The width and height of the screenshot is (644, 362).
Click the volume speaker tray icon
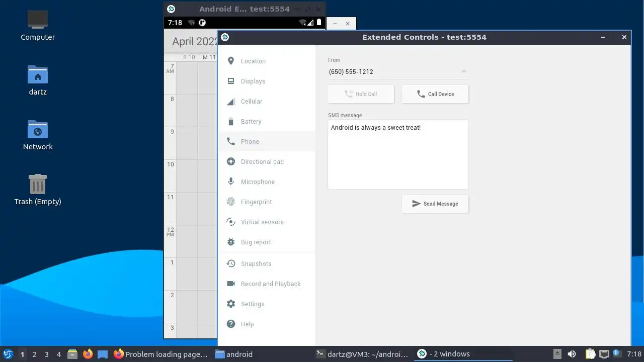(572, 354)
